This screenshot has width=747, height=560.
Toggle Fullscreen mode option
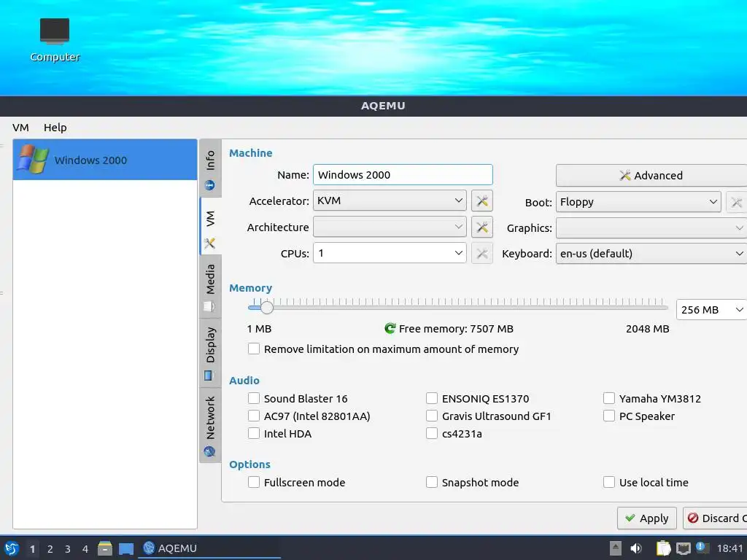tap(254, 483)
